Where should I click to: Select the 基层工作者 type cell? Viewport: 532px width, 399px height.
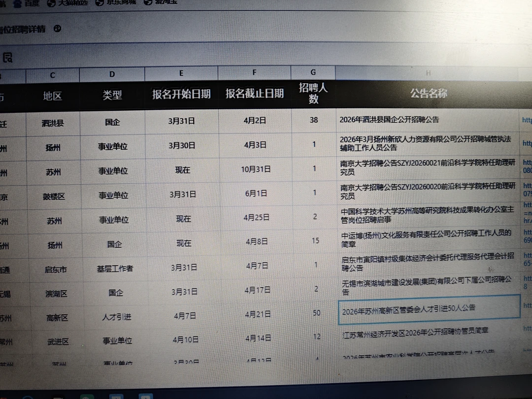click(115, 269)
